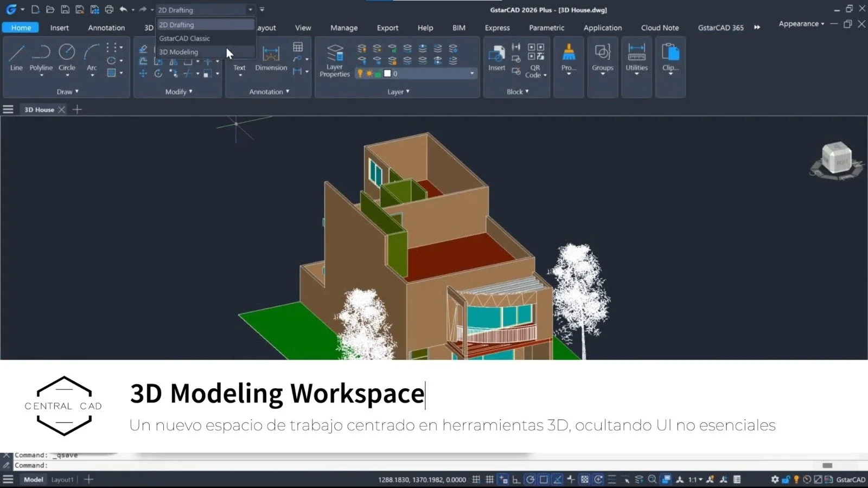Expand the Layer panel
The height and width of the screenshot is (488, 868).
coord(398,92)
